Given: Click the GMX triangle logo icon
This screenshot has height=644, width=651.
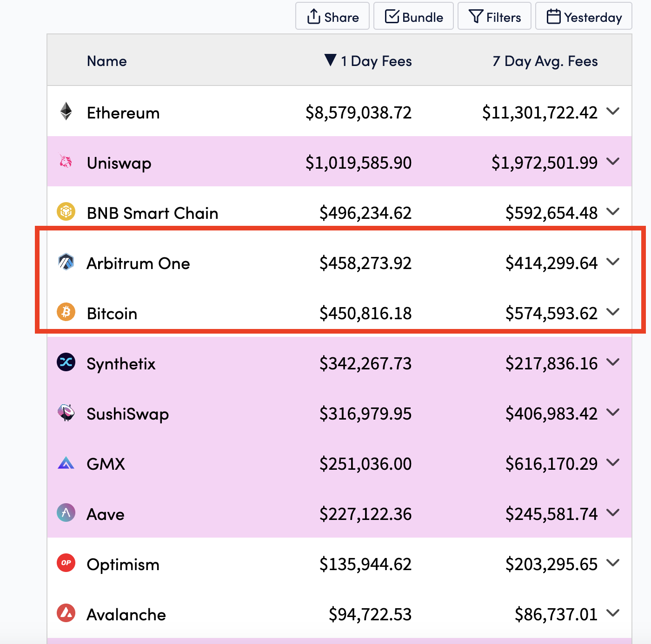Looking at the screenshot, I should click(66, 463).
